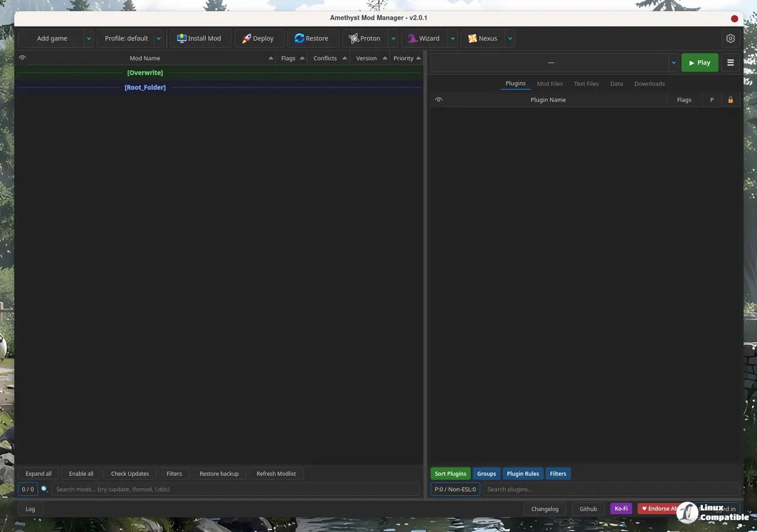Launch the Wizard button
The width and height of the screenshot is (757, 532).
pyautogui.click(x=424, y=38)
